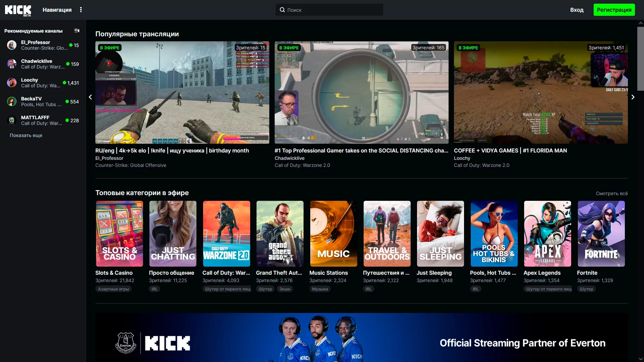Select the Fortnite category cover

pyautogui.click(x=601, y=234)
